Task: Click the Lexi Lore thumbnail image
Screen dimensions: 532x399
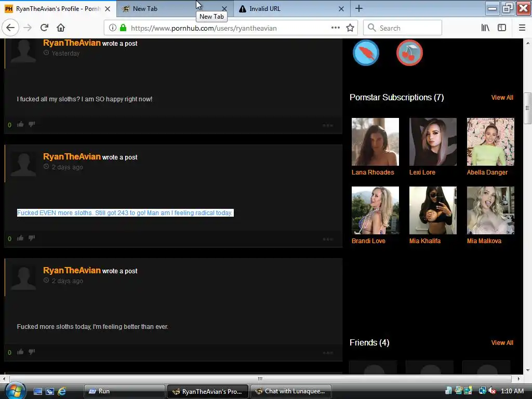Action: [433, 142]
